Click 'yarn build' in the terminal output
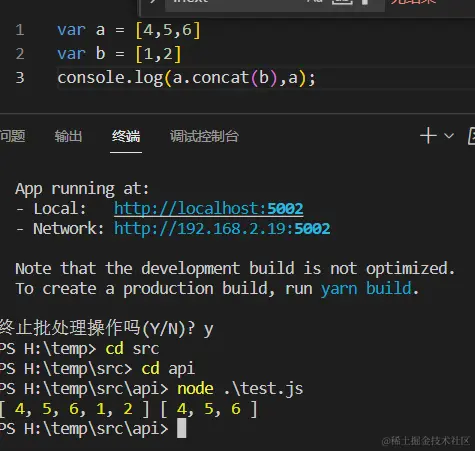 (x=366, y=289)
